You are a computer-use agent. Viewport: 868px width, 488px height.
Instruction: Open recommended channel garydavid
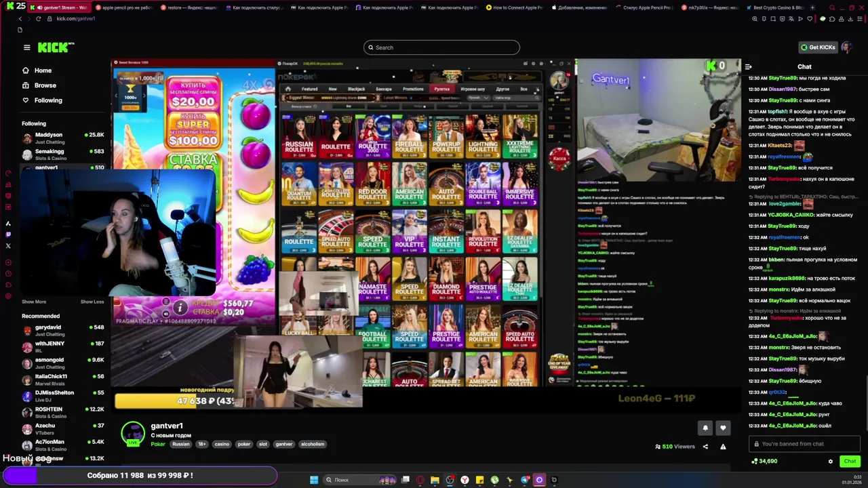point(62,330)
